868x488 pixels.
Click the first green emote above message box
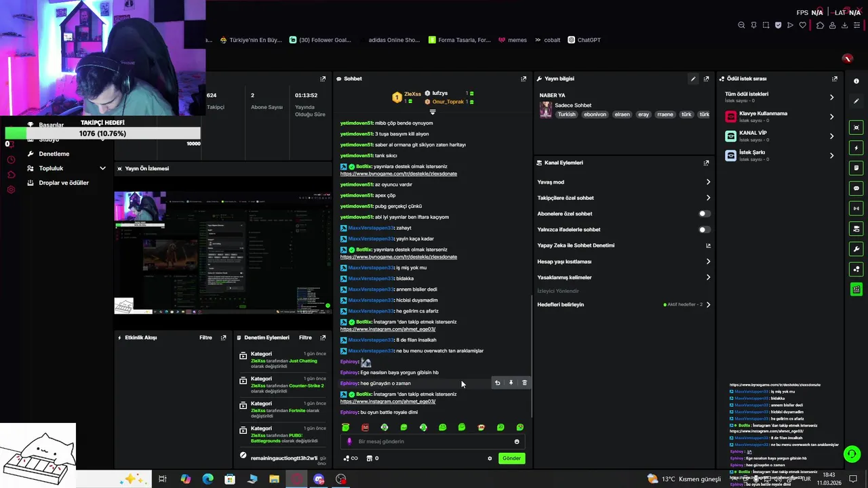click(x=346, y=428)
